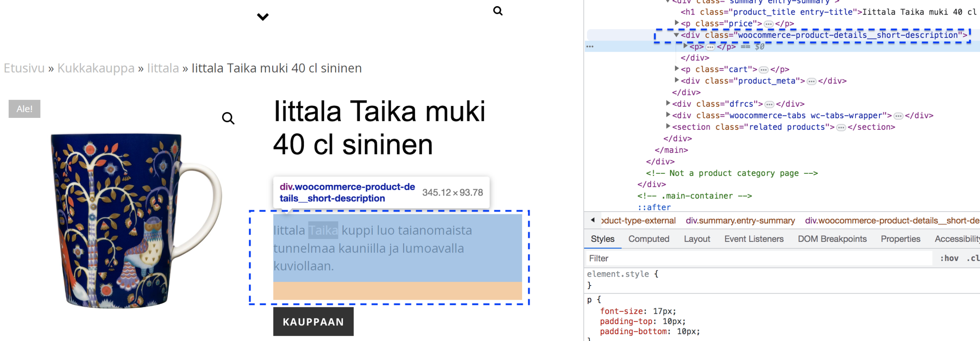Expand ellipsis badge in product_meta div
Screen dimensions: 980x341
click(811, 82)
